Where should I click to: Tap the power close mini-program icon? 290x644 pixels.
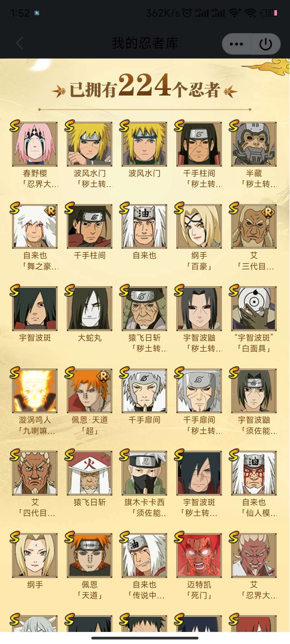tap(266, 44)
